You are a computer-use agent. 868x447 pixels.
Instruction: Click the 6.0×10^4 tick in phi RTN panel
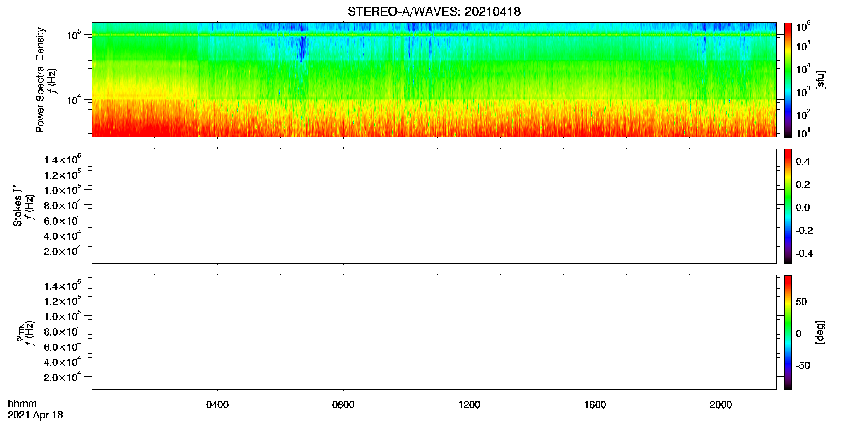[x=63, y=346]
